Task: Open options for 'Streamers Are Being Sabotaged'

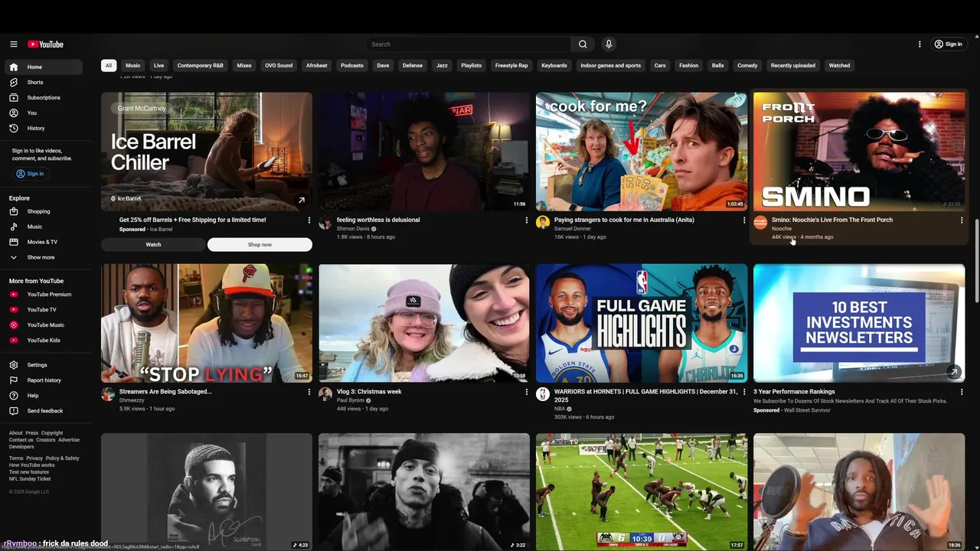Action: 309,392
